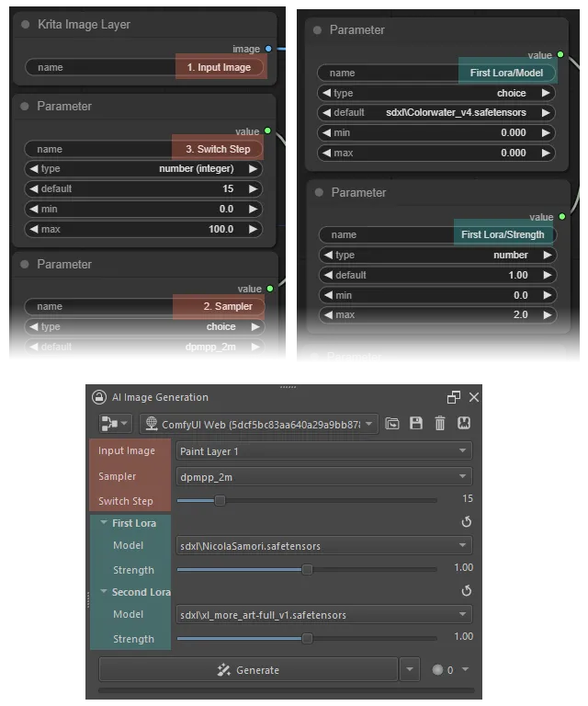This screenshot has height=706, width=588.
Task: Click right arrow of min in First Lora/Strength node
Action: [548, 295]
